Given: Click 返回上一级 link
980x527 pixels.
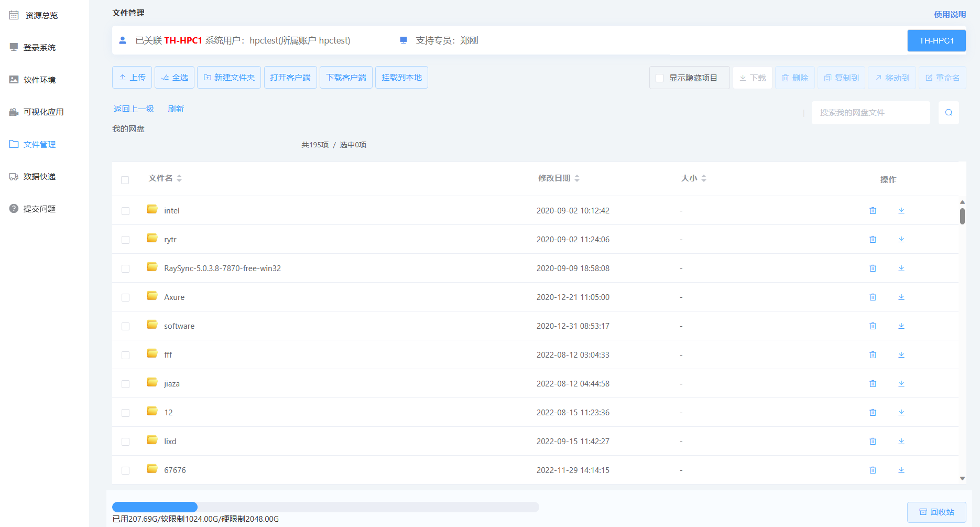Looking at the screenshot, I should tap(134, 109).
